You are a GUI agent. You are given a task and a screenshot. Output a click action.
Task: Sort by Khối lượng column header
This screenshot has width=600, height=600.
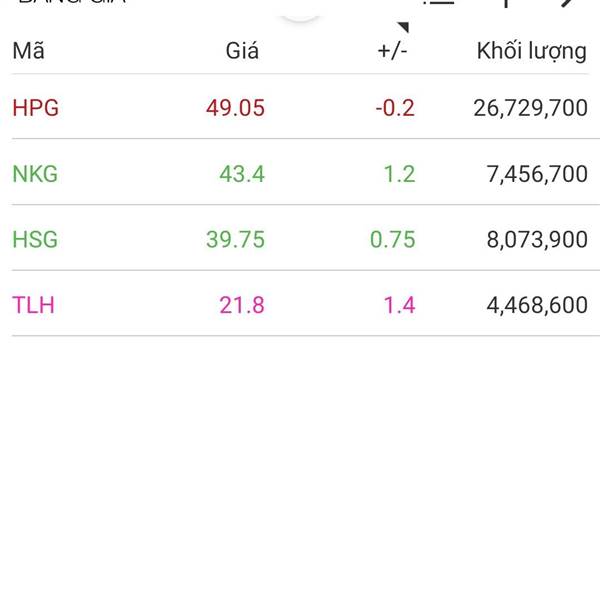tap(532, 51)
